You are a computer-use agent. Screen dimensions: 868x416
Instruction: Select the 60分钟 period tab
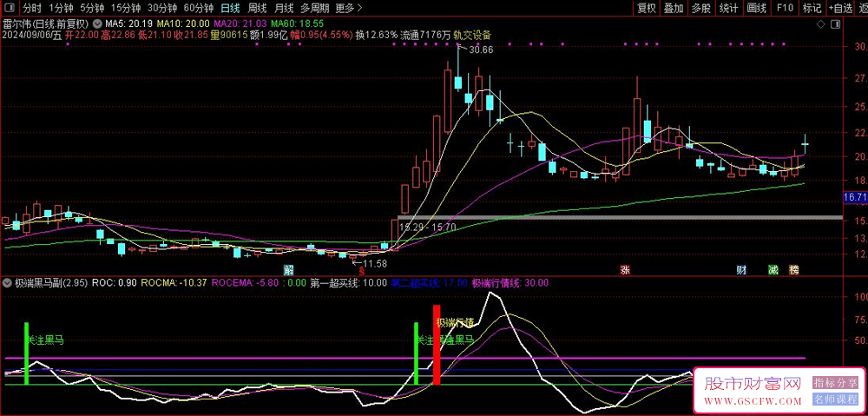click(x=199, y=9)
